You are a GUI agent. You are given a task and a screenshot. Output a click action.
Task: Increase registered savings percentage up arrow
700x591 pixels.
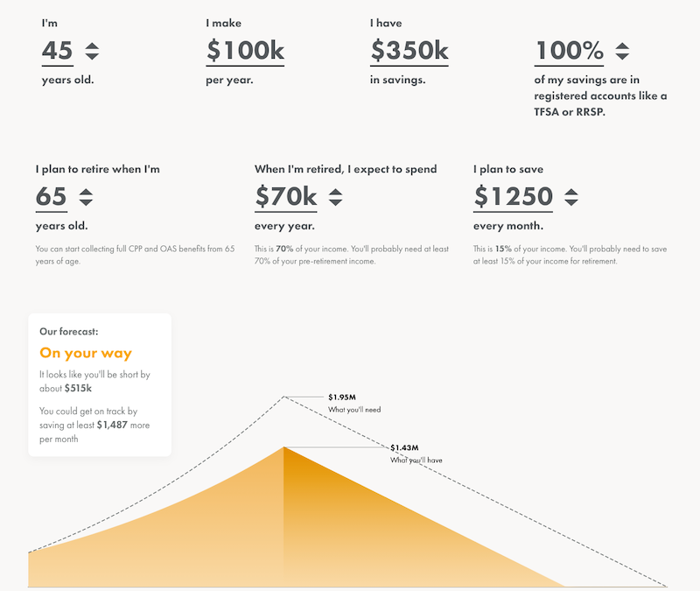tap(622, 46)
